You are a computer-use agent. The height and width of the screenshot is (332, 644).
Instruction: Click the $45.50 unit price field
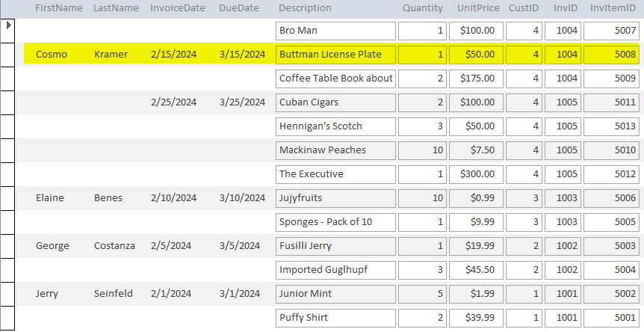click(476, 270)
